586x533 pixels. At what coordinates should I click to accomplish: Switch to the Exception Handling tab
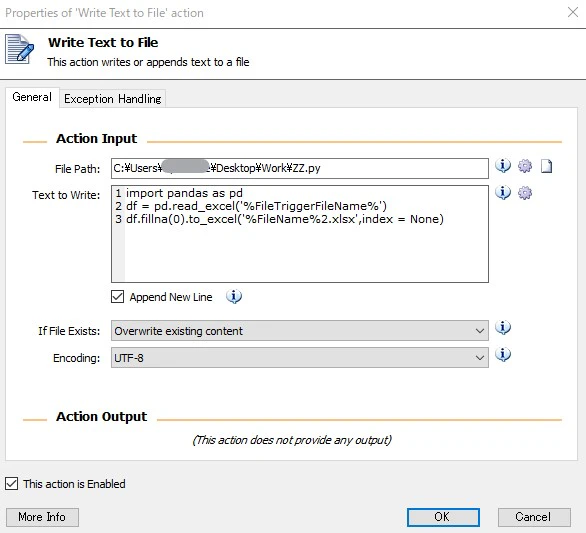click(x=112, y=99)
